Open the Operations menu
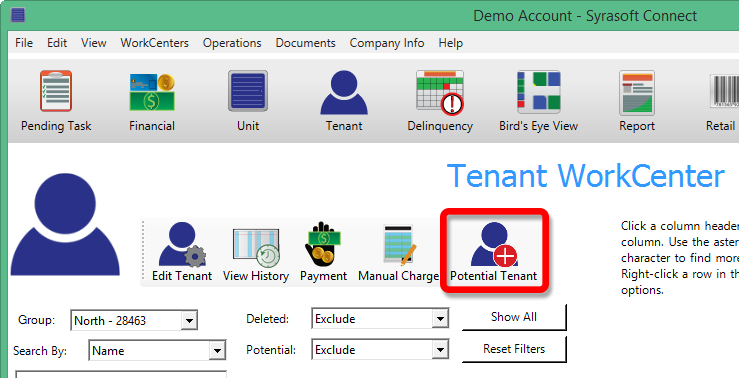739x378 pixels. 232,43
